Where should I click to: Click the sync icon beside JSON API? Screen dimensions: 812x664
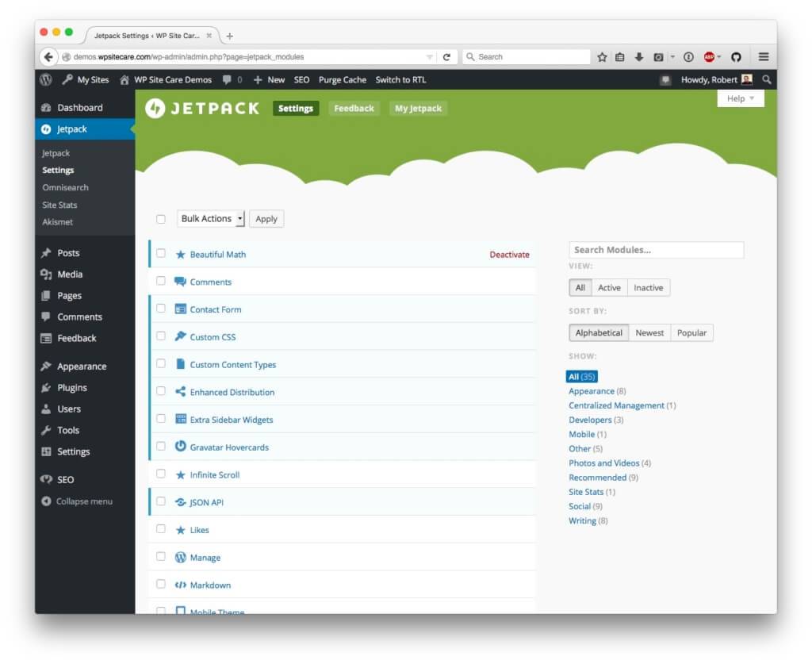pos(180,502)
